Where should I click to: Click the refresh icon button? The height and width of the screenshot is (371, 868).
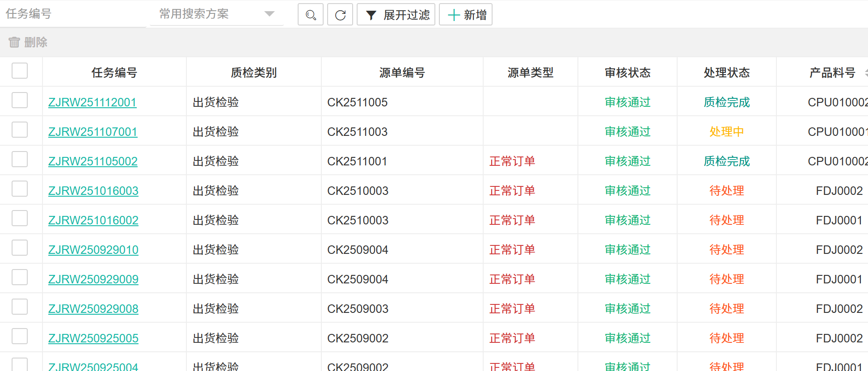(x=340, y=15)
